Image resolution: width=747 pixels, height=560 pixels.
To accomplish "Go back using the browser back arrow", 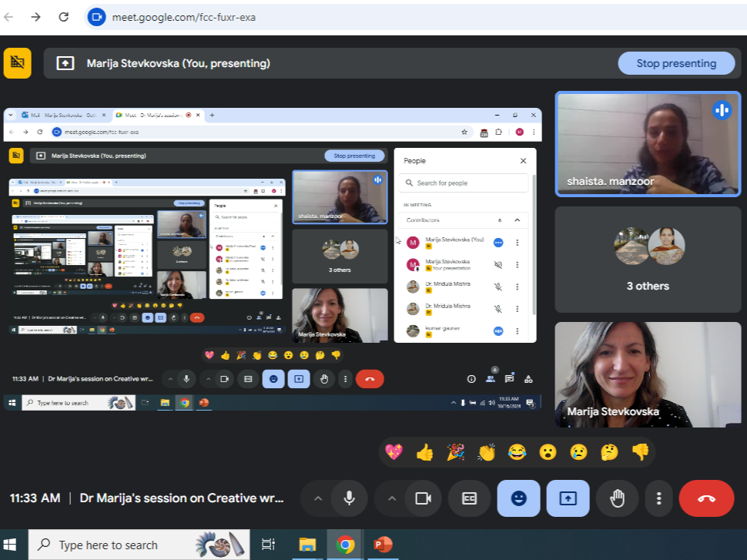I will click(x=8, y=17).
